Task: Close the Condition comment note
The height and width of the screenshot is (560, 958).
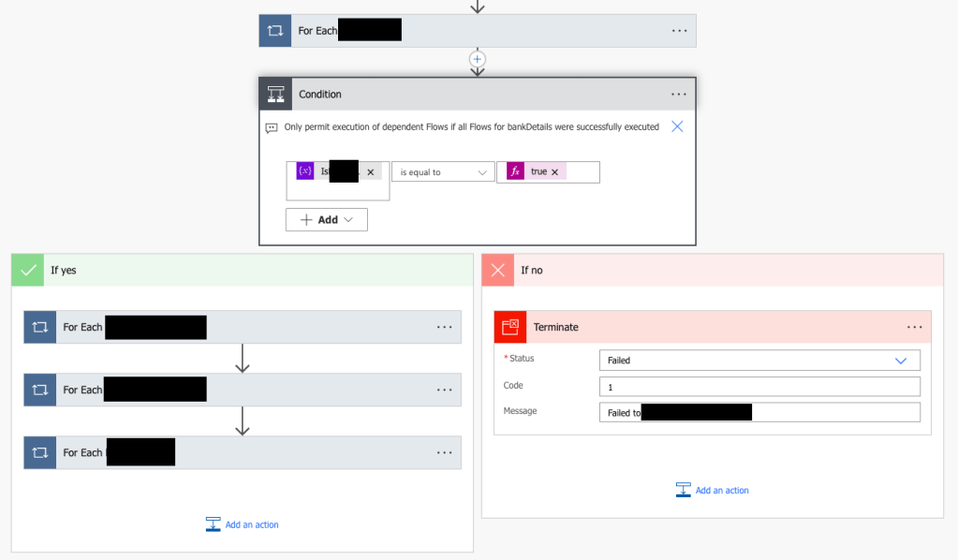Action: point(677,126)
